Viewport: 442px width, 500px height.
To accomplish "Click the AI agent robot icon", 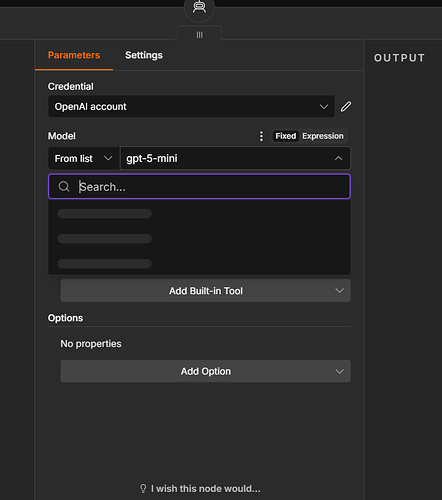I will pos(199,7).
